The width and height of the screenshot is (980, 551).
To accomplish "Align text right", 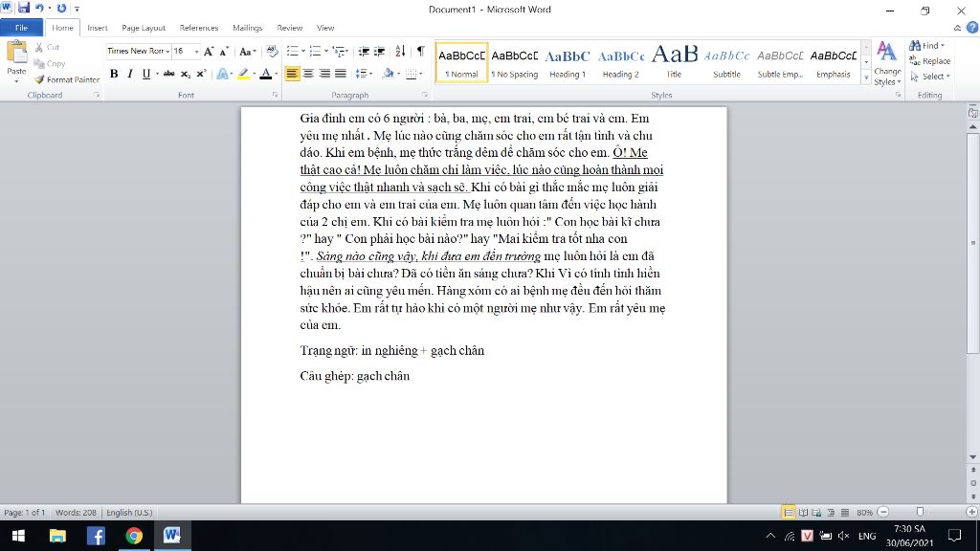I will click(324, 74).
